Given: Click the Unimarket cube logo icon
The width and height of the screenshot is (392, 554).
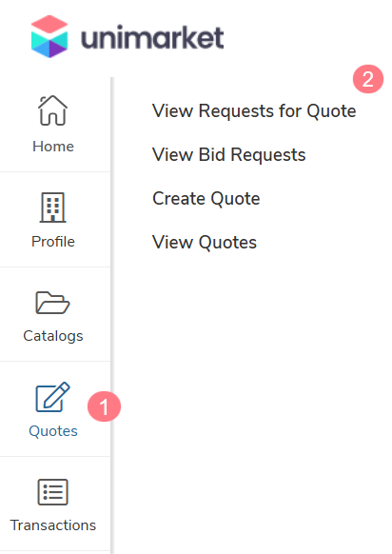Looking at the screenshot, I should click(49, 36).
